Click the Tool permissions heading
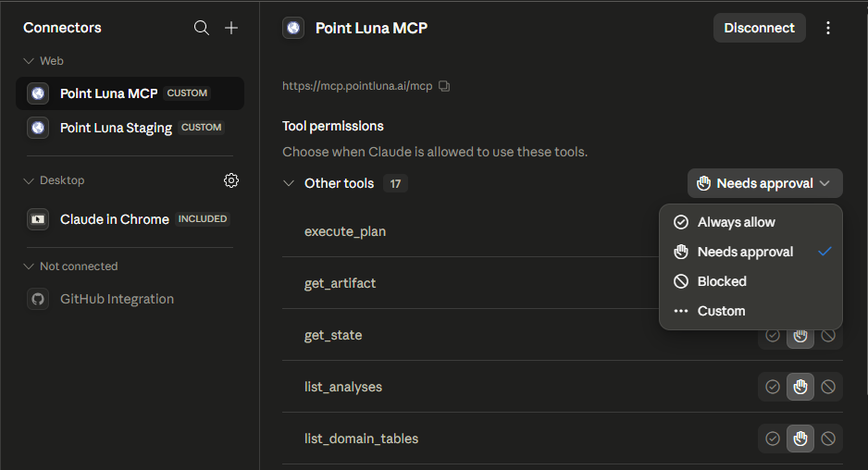 333,126
